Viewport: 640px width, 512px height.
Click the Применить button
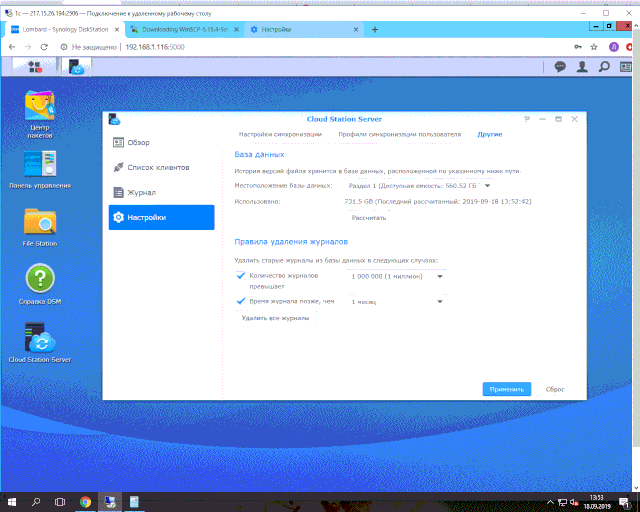pyautogui.click(x=507, y=389)
